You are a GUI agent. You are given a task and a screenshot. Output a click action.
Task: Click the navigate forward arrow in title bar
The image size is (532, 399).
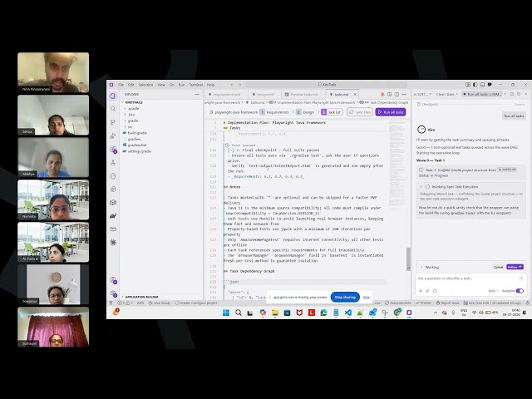(x=239, y=85)
